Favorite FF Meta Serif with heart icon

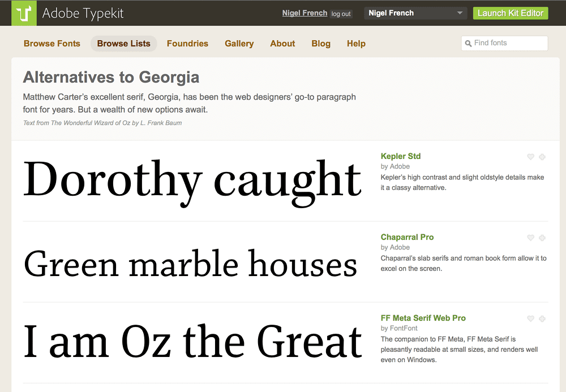click(530, 319)
